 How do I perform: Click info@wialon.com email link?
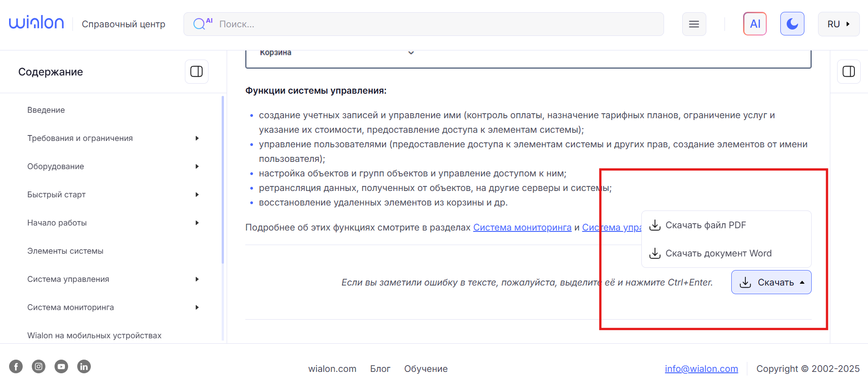(701, 369)
